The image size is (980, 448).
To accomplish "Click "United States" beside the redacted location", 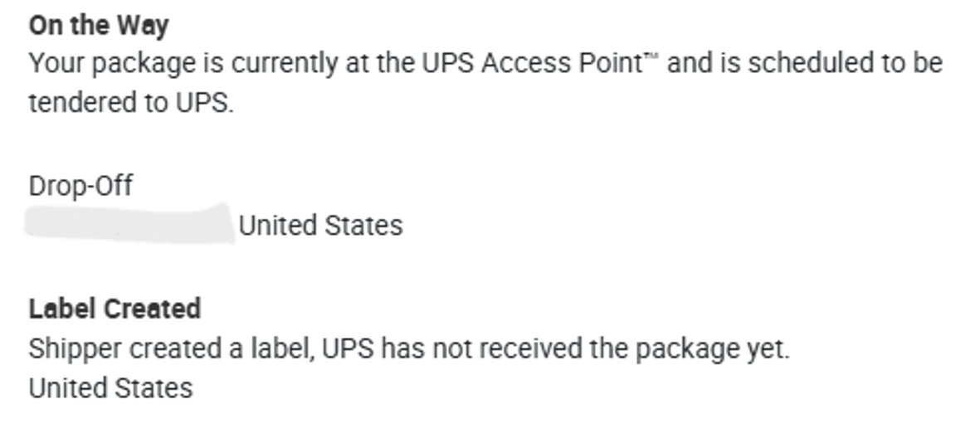I will coord(320,226).
